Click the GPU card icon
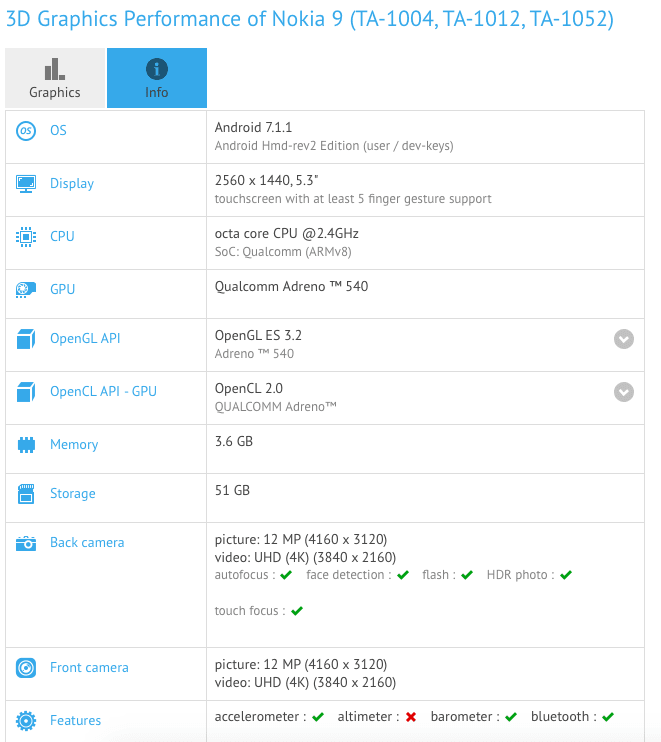661x742 pixels. click(x=26, y=290)
